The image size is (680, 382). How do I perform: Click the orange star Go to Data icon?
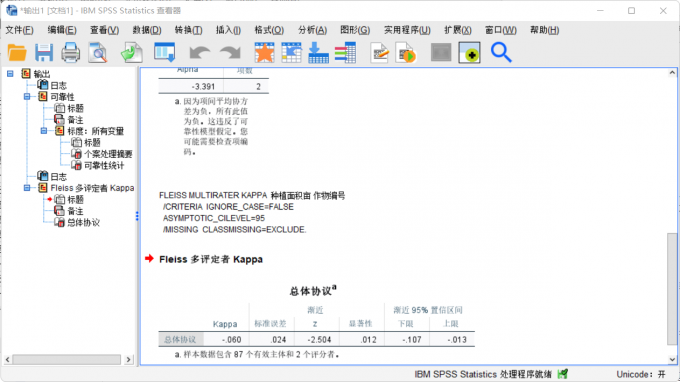click(265, 52)
